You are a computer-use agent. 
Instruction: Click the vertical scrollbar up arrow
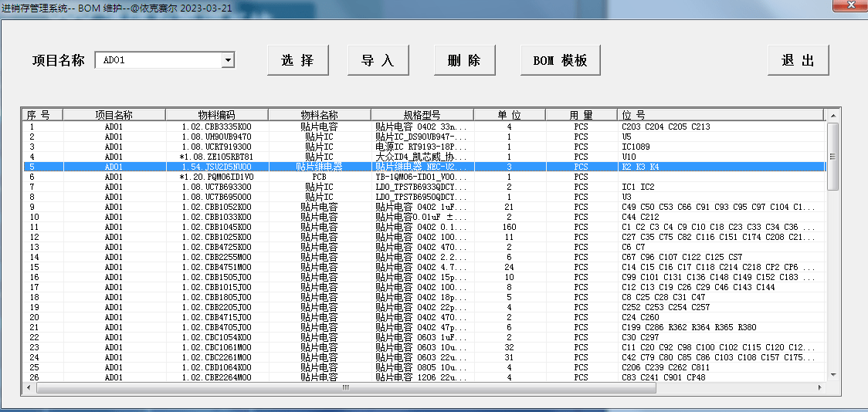tap(832, 115)
